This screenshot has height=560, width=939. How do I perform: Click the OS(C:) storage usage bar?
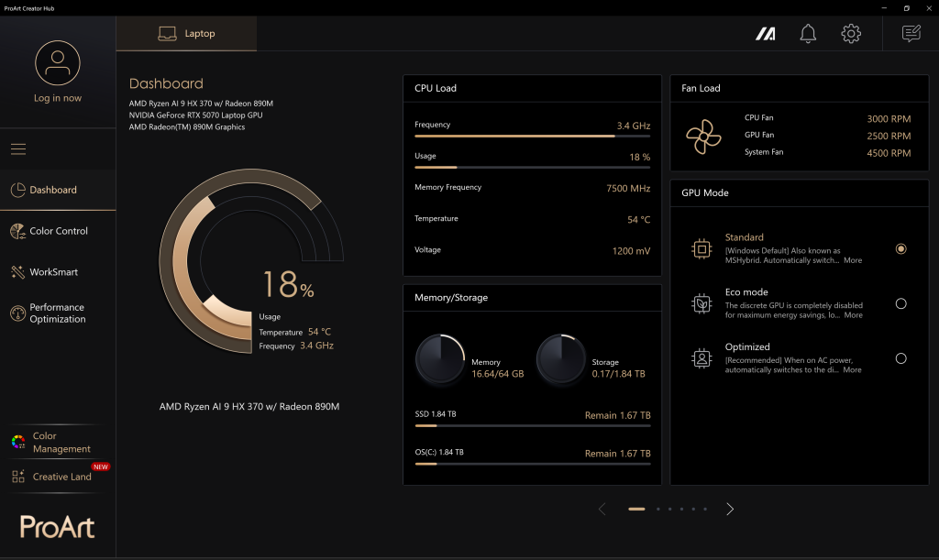(x=533, y=464)
